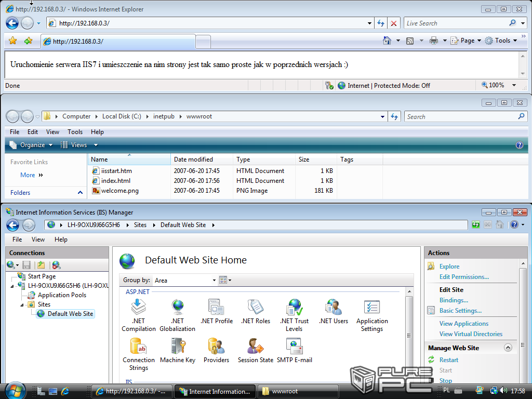Open the Connection Strings feature
The width and height of the screenshot is (532, 399).
click(138, 354)
